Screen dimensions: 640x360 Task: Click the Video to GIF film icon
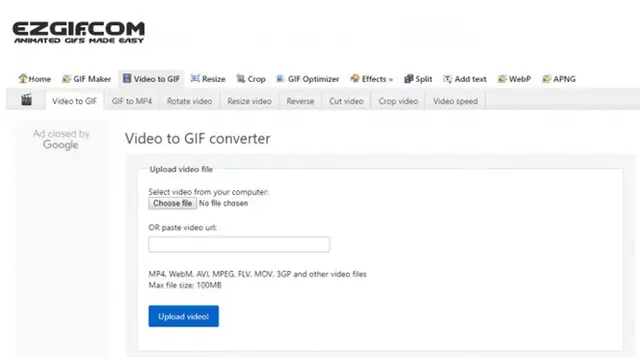click(x=127, y=78)
